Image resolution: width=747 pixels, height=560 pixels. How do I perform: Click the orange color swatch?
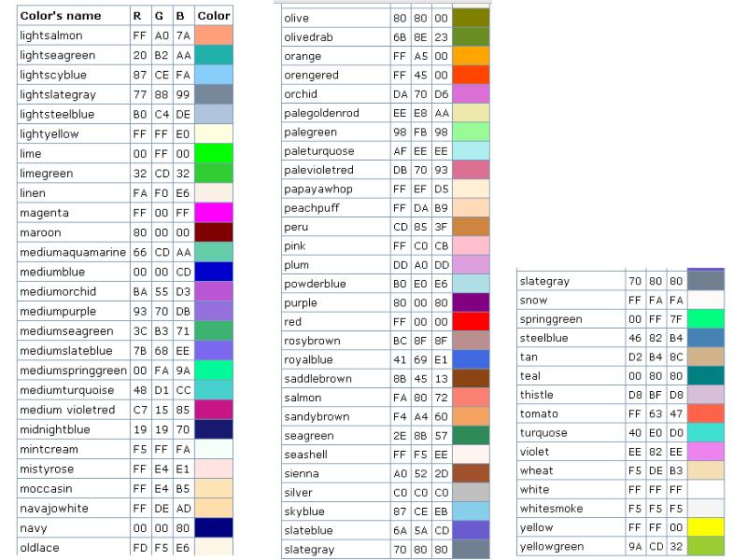471,56
